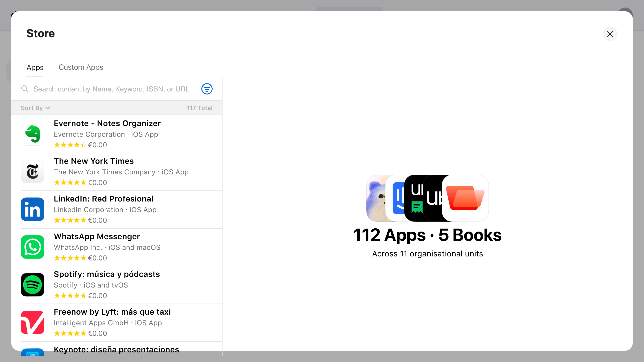Select Spotify: música y pódcasts title
This screenshot has height=362, width=644.
pyautogui.click(x=107, y=274)
